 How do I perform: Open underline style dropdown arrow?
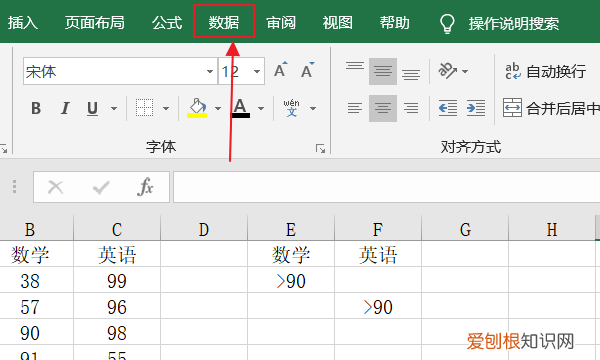[114, 109]
